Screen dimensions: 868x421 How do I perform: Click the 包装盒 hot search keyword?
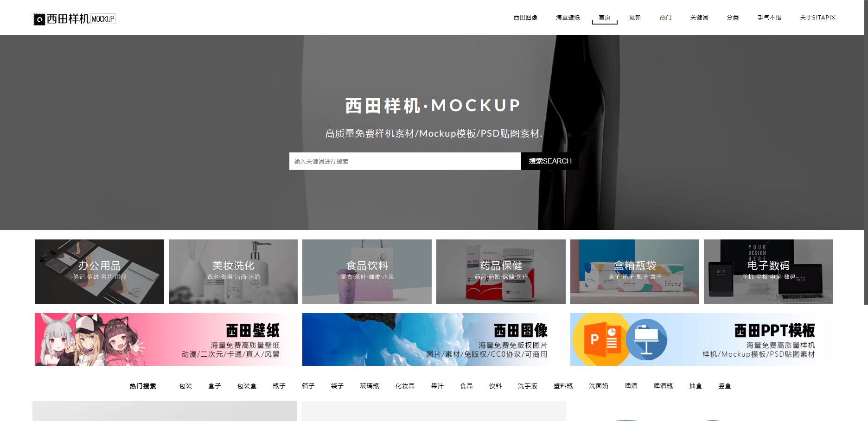pos(247,386)
